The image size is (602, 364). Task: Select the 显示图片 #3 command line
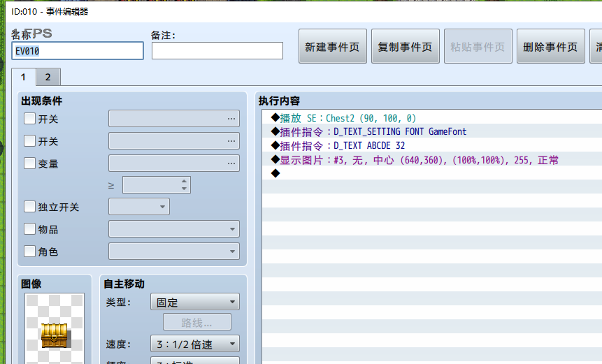[x=432, y=159]
